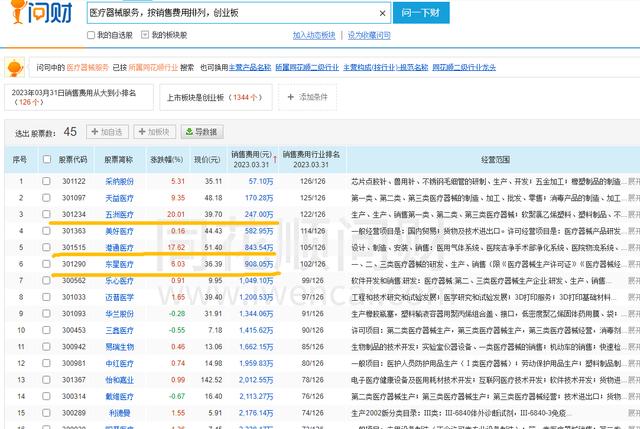640x429 pixels.
Task: Open stock 港通医疗
Action: point(119,247)
